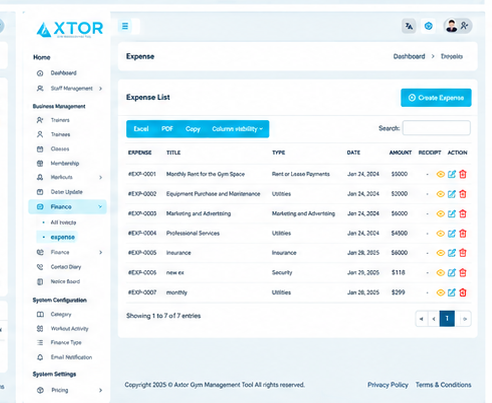Screen dimensions: 492x403
Task: Delete expense #EXP-0001 with trash icon
Action: [x=463, y=174]
